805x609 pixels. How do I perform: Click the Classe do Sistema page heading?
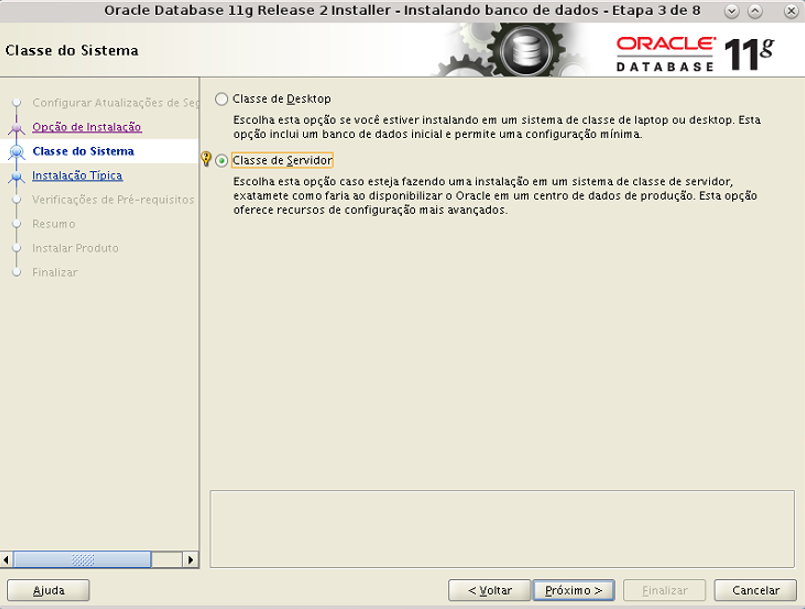(72, 50)
